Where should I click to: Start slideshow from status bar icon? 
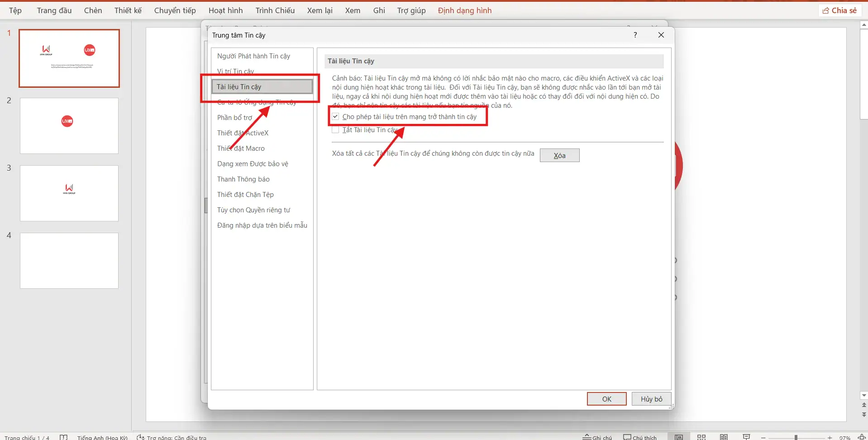tap(746, 437)
